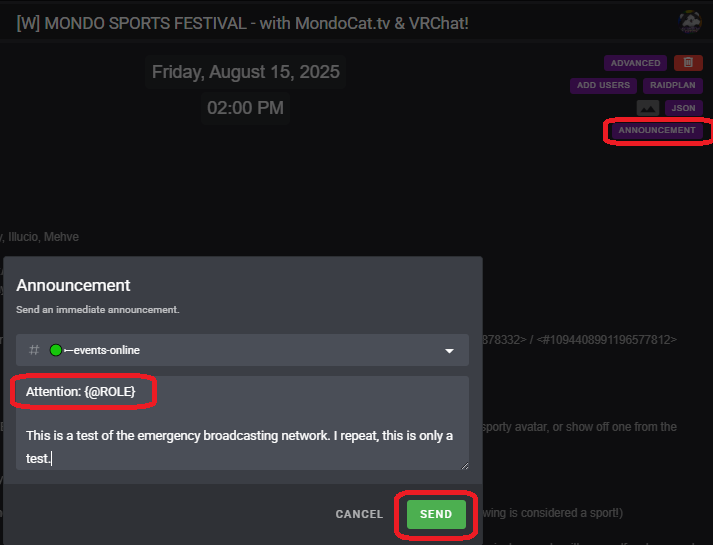The width and height of the screenshot is (713, 545).
Task: Click the red trash delete icon
Action: 688,63
